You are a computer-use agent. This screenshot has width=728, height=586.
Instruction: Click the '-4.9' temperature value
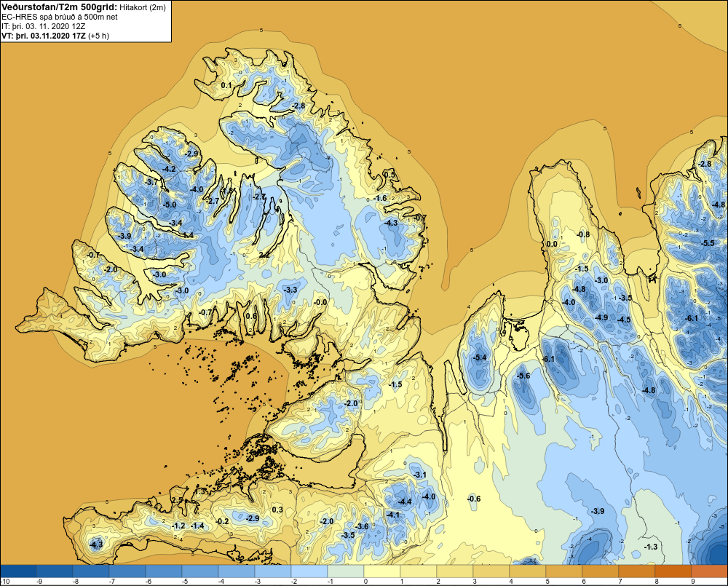601,317
